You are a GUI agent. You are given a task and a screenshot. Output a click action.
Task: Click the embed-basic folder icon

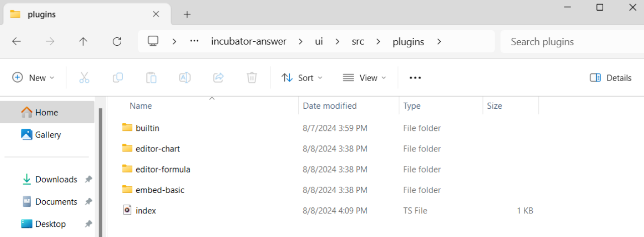point(127,189)
